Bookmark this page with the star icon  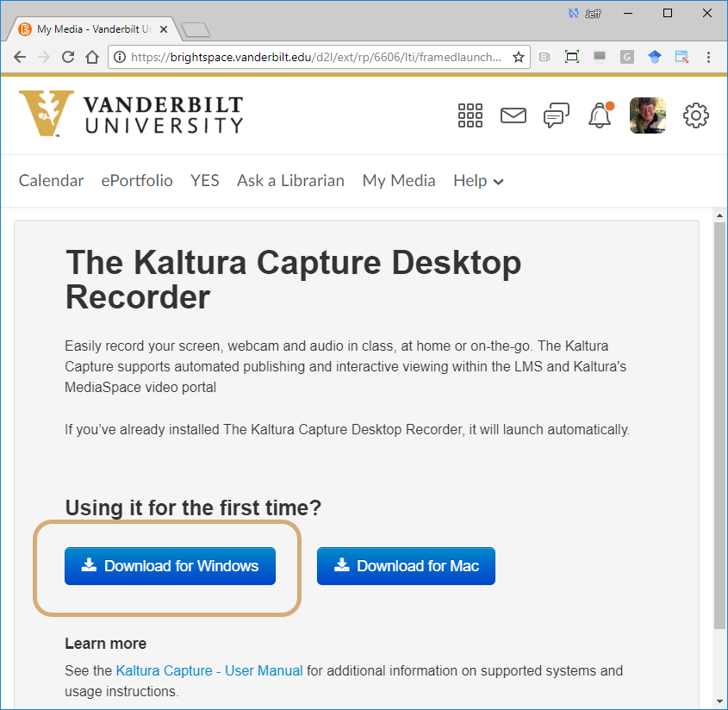pos(519,57)
